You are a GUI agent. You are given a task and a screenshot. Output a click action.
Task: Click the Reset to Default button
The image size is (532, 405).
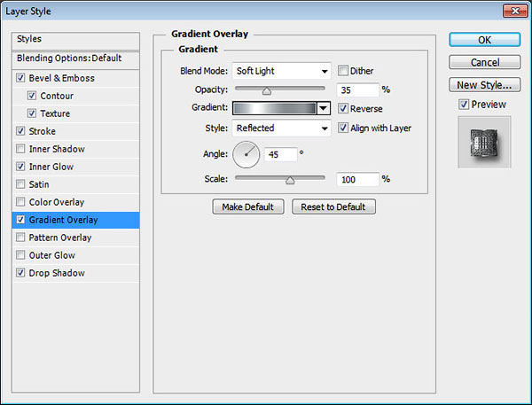pyautogui.click(x=333, y=206)
